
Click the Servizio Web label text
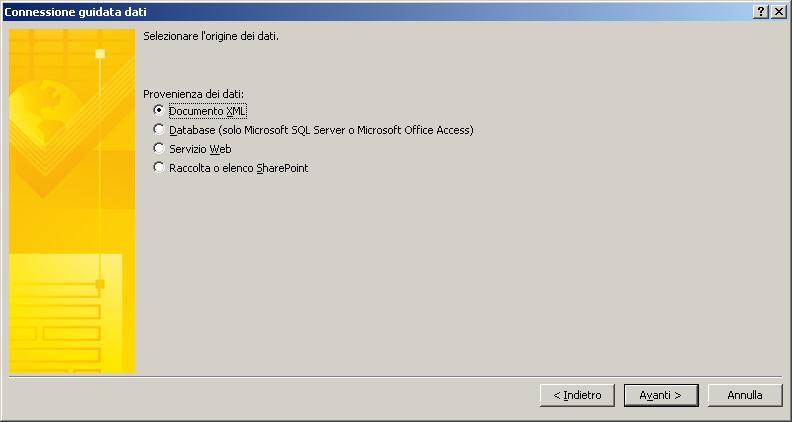coord(200,149)
